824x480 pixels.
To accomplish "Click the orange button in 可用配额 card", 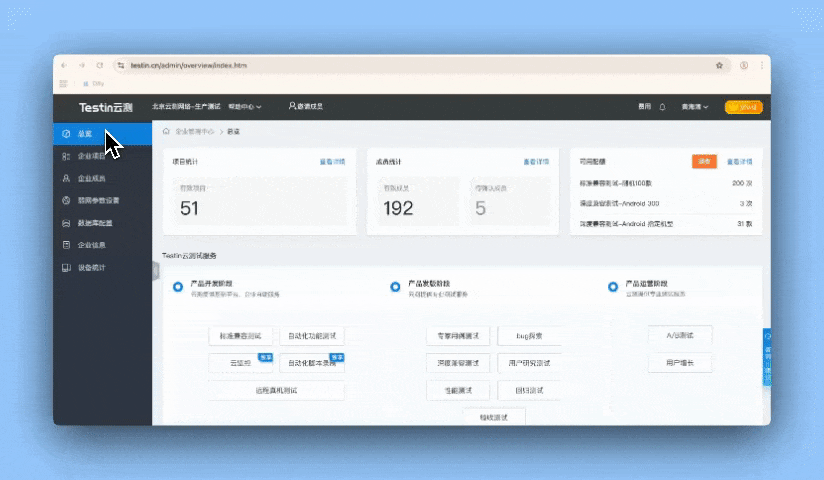I will [x=704, y=160].
